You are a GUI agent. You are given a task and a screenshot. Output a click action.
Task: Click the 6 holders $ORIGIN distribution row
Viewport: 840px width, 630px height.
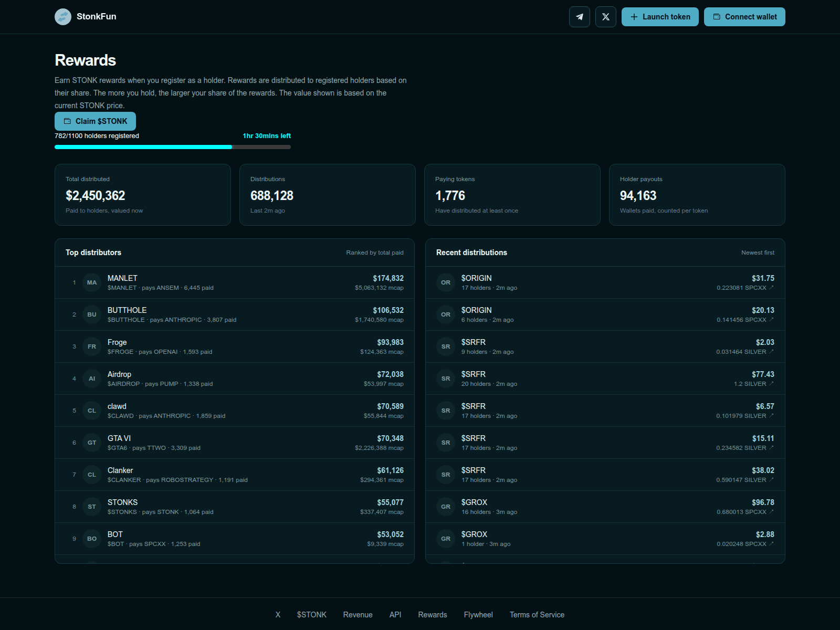pos(605,314)
